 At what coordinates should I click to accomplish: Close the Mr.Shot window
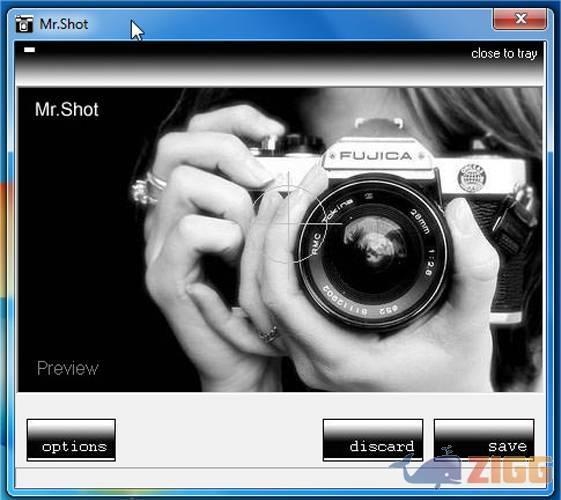point(520,19)
